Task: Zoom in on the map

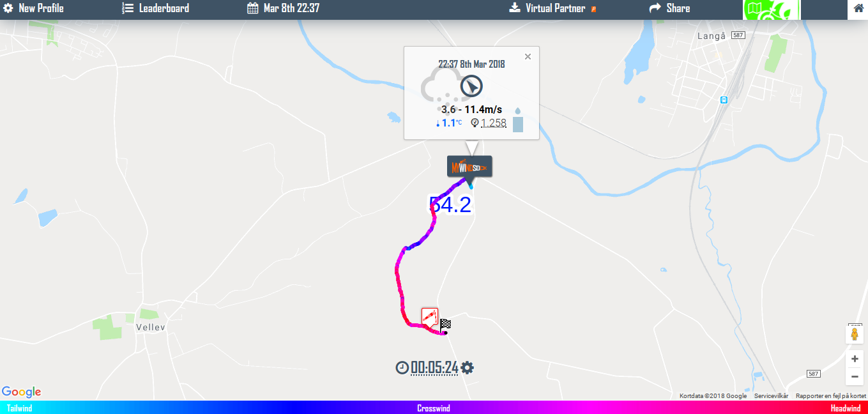Action: [855, 359]
